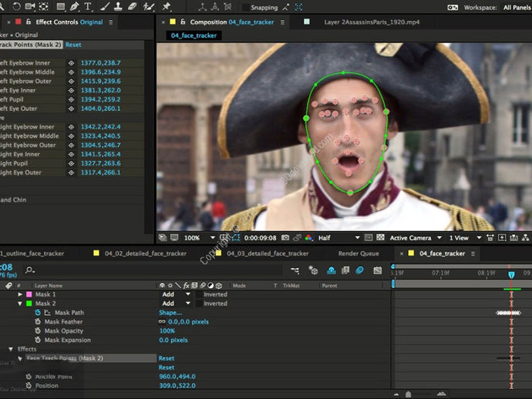
Task: Toggle the Snapping checkbox
Action: click(245, 8)
